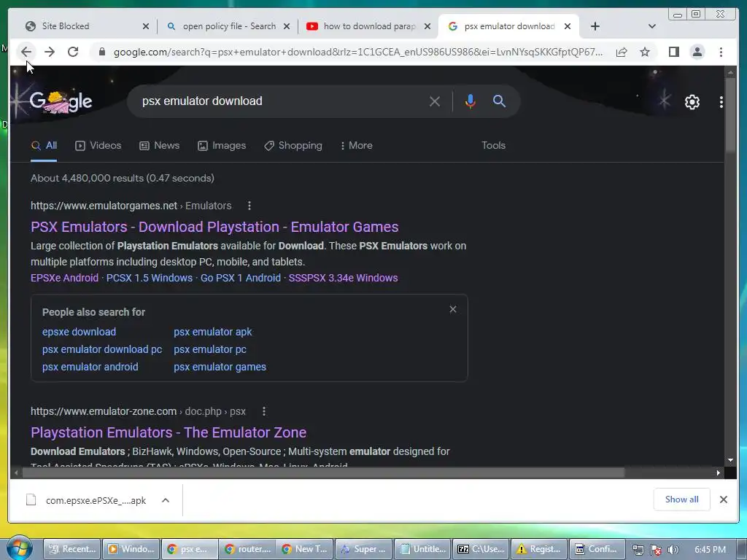Show all downloads

click(x=682, y=499)
